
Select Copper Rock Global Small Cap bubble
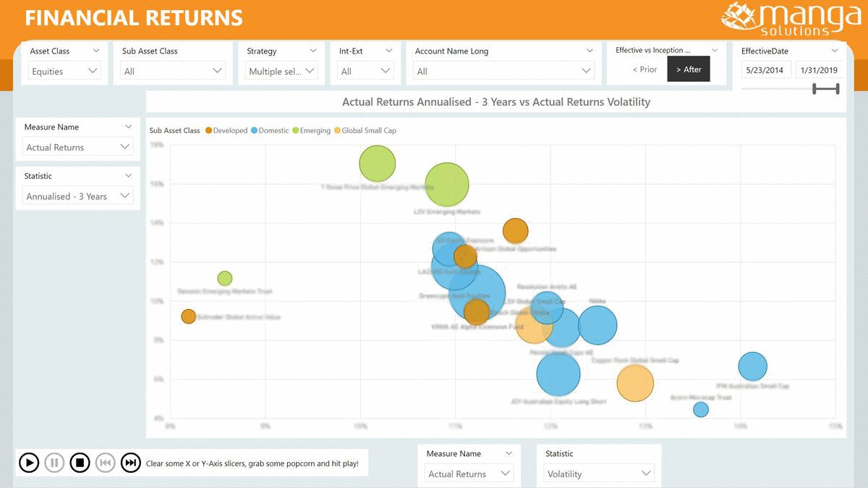(635, 383)
